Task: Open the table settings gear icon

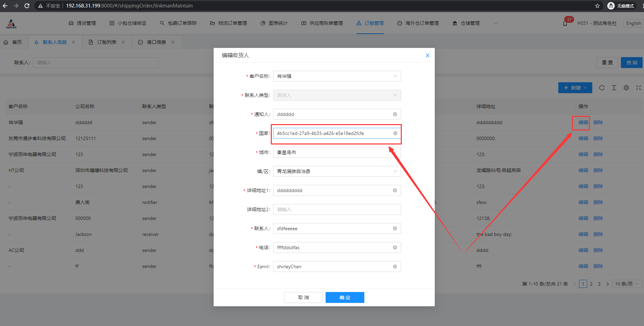Action: 626,88
